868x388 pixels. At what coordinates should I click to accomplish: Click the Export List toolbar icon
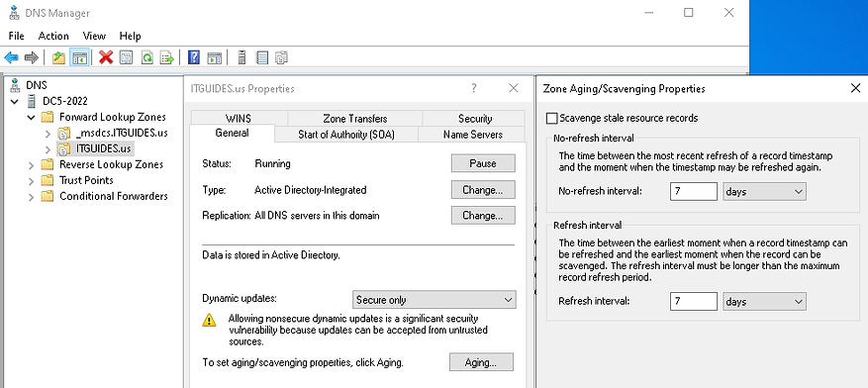coord(166,57)
